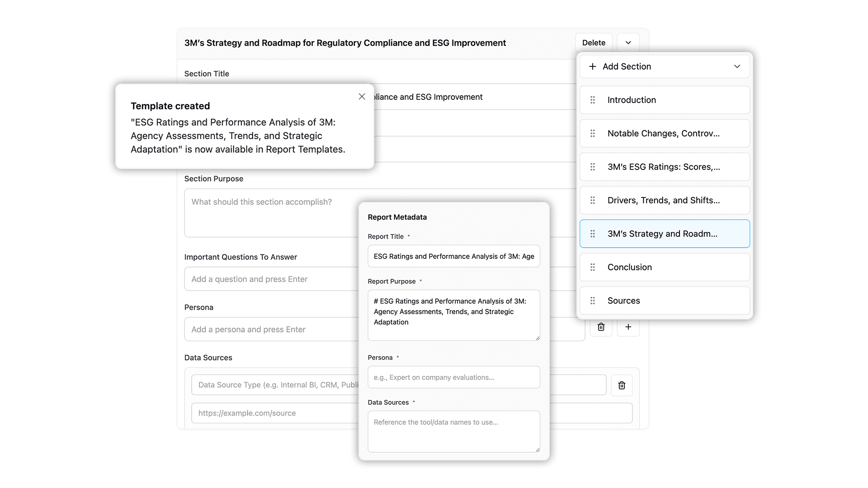Click the plus icon in Add Section
Image resolution: width=868 pixels, height=488 pixels.
pyautogui.click(x=593, y=66)
